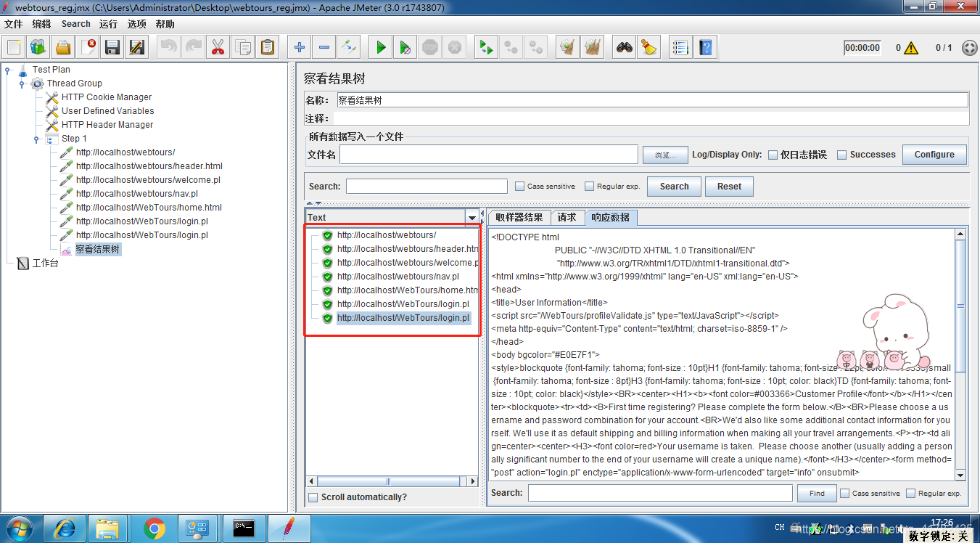
Task: Collapse the Step 1 tree node
Action: pos(36,139)
